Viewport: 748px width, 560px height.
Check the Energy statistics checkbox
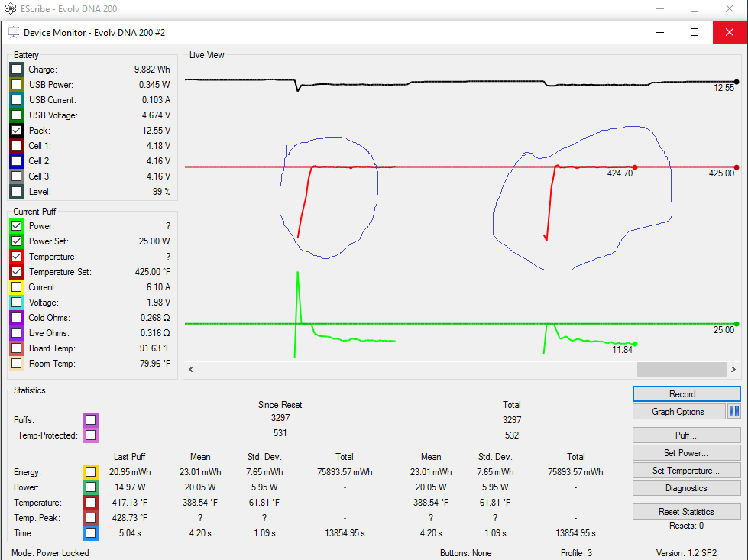pyautogui.click(x=91, y=471)
